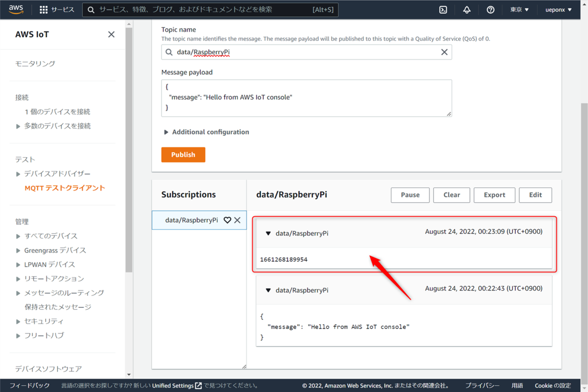Click timestamp August 24, 2022, 00:23:09

pos(484,231)
